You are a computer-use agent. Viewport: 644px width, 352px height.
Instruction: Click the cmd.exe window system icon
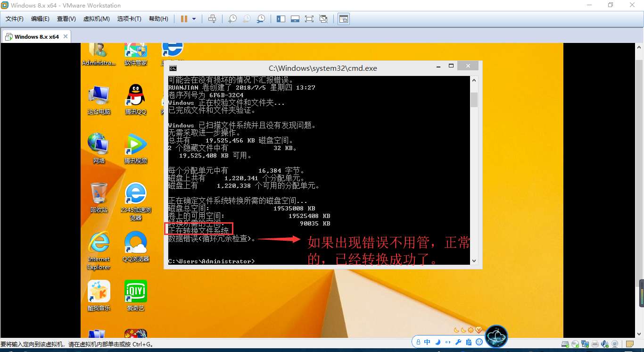point(173,68)
